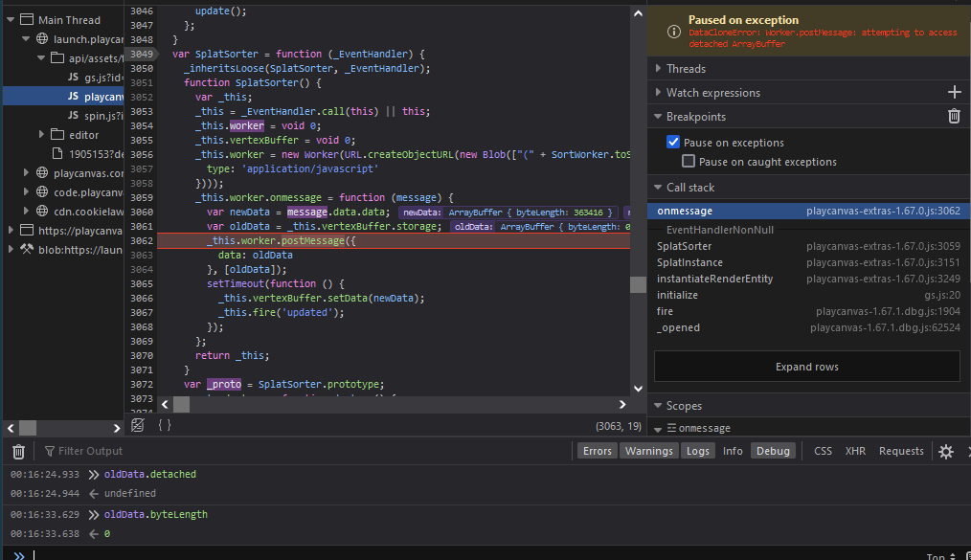Collapse Main Thread tree node
Image resolution: width=971 pixels, height=560 pixels.
pyautogui.click(x=11, y=20)
